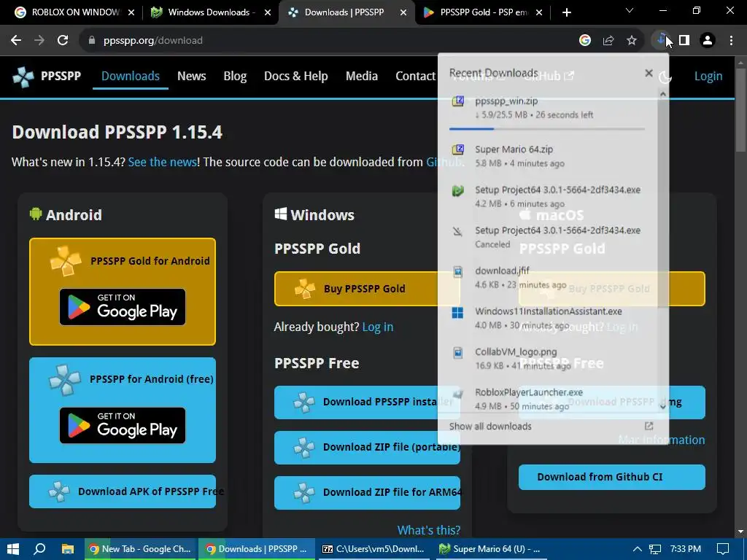This screenshot has width=747, height=560.
Task: Click the What's this? link
Action: tap(429, 530)
